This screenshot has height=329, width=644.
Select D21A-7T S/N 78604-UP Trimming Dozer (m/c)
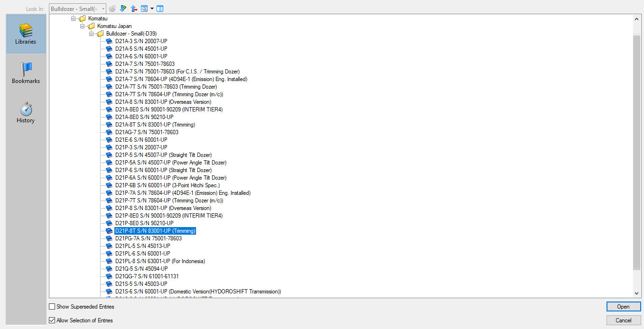coord(169,94)
